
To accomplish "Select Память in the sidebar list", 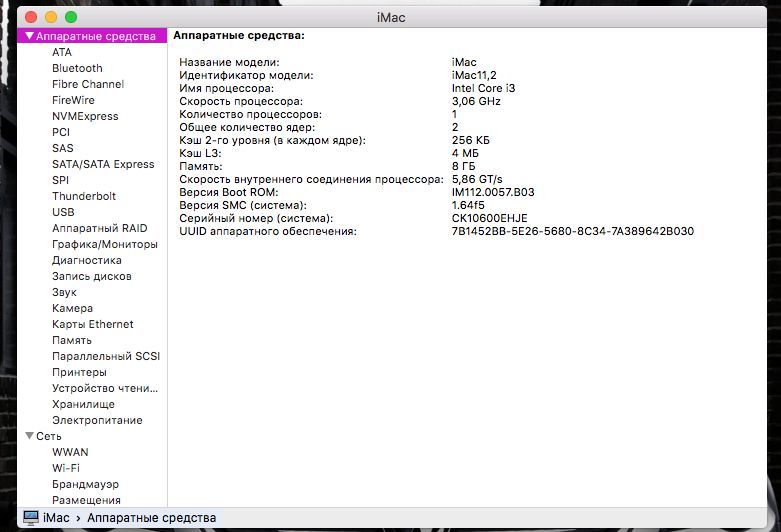I will (x=72, y=340).
